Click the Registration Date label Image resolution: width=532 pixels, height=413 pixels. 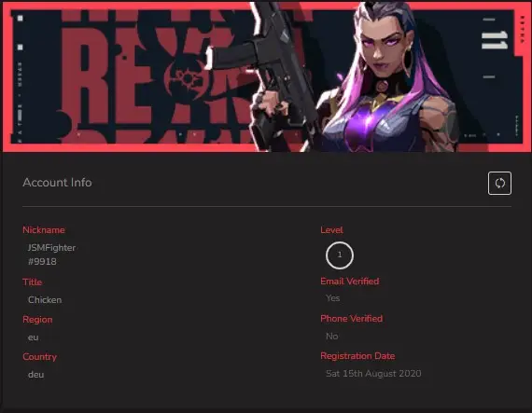click(x=357, y=356)
